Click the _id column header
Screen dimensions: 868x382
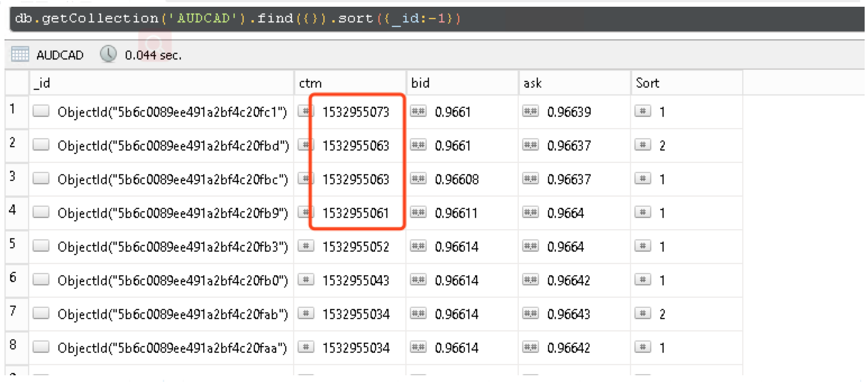[x=161, y=83]
